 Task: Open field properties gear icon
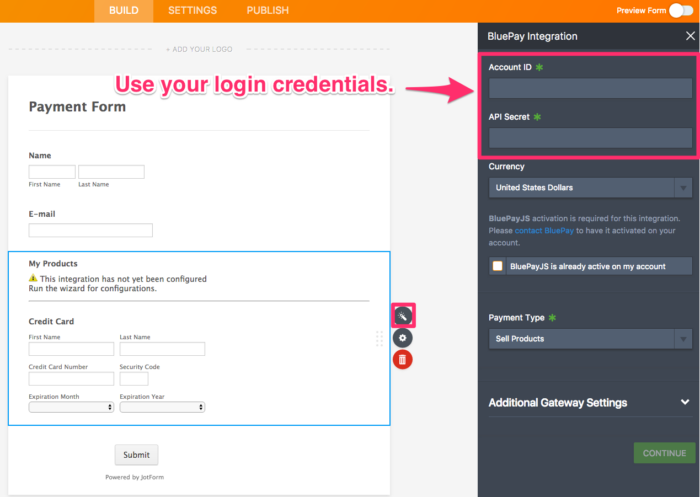(x=403, y=338)
